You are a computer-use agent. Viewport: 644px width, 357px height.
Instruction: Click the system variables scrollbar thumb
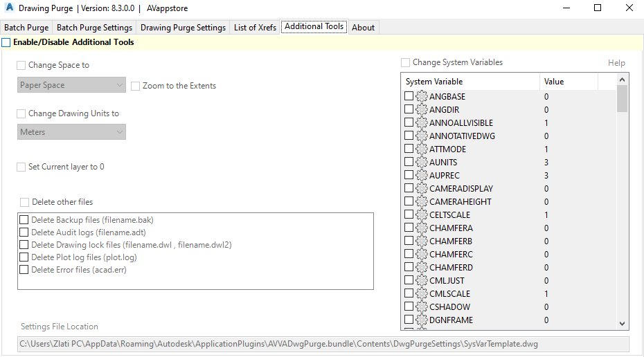click(623, 98)
